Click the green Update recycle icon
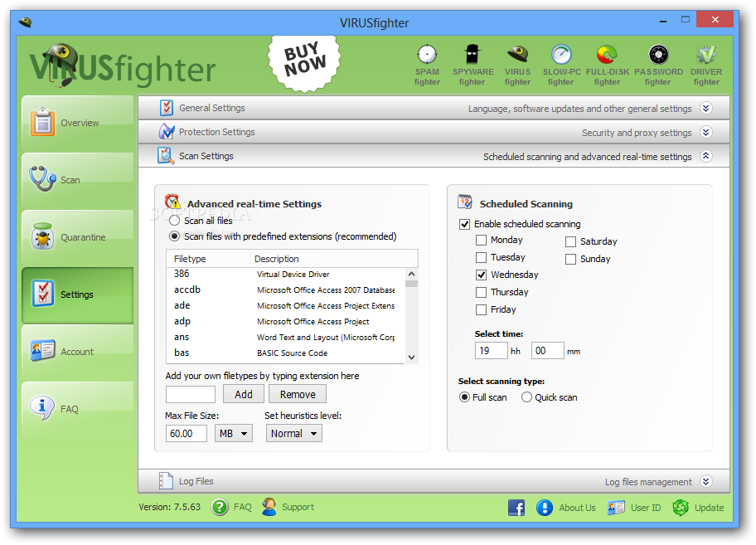756x545 pixels. tap(681, 508)
